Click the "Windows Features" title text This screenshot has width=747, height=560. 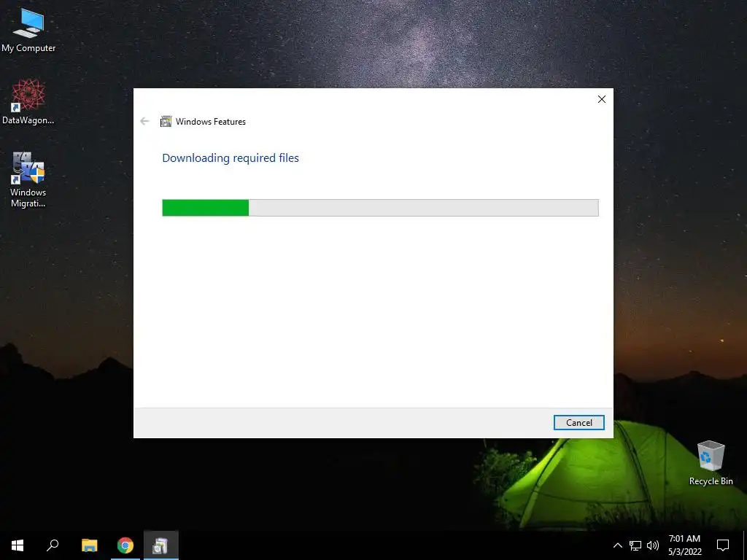tap(211, 122)
